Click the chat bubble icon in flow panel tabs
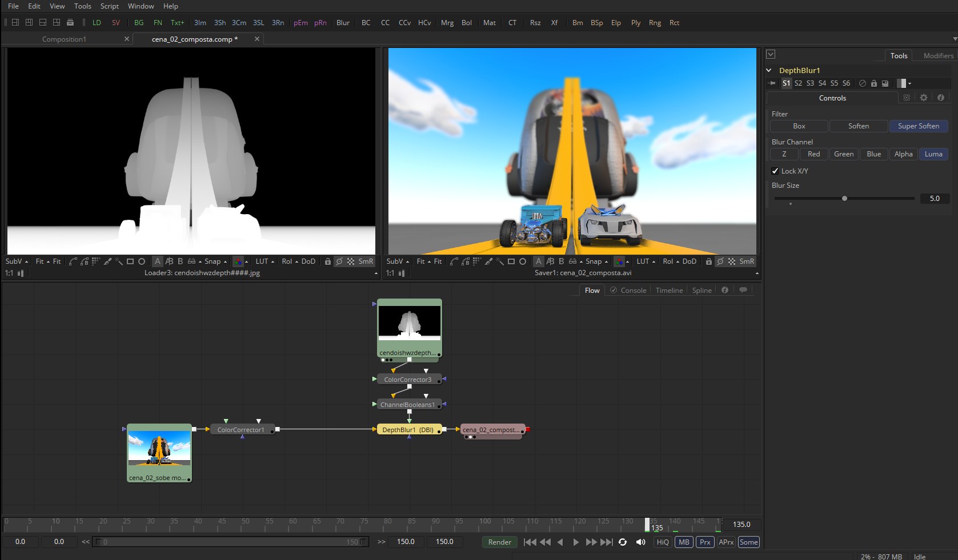The height and width of the screenshot is (560, 958). click(x=743, y=290)
